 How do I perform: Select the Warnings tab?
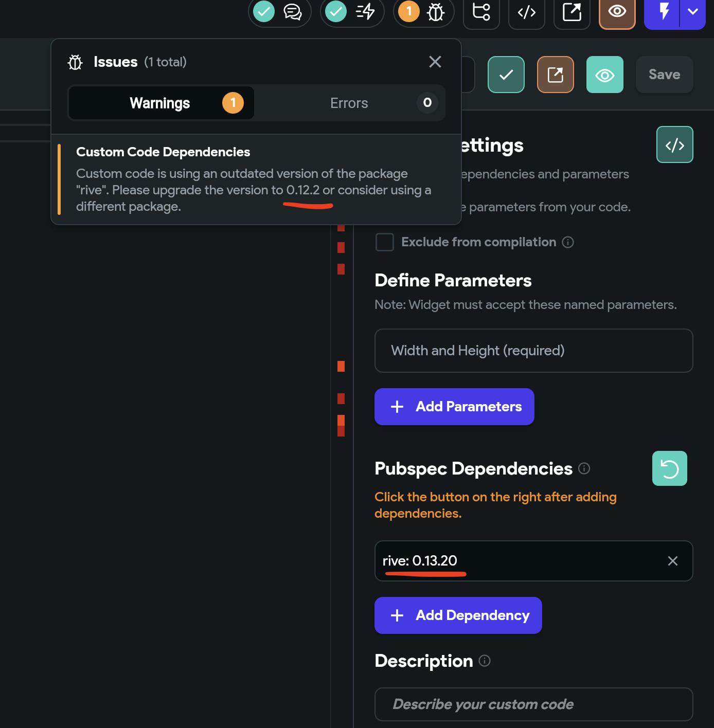(x=160, y=103)
